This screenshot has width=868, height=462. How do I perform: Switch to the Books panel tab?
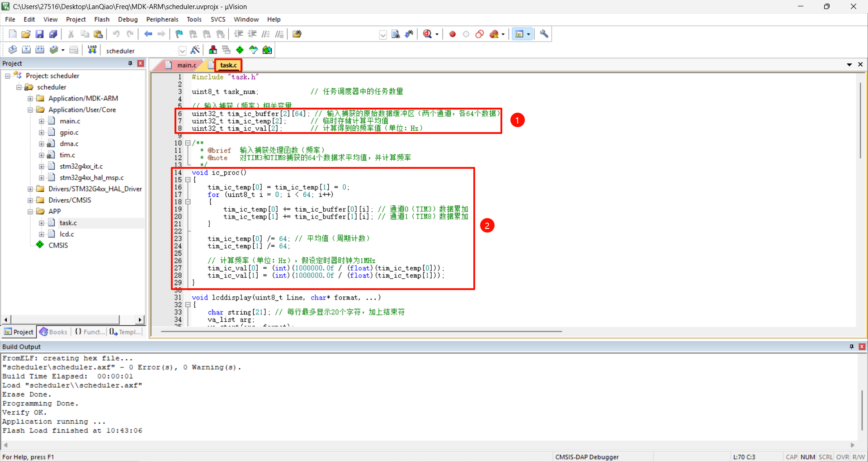point(53,332)
